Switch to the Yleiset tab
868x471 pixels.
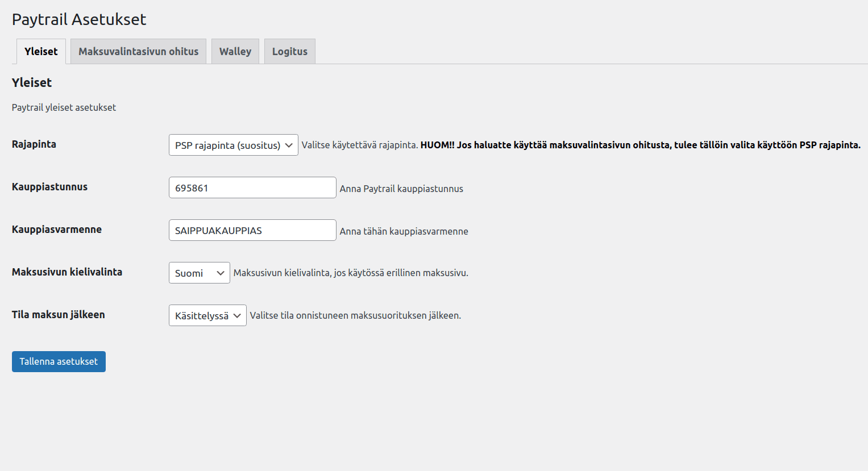click(x=41, y=51)
